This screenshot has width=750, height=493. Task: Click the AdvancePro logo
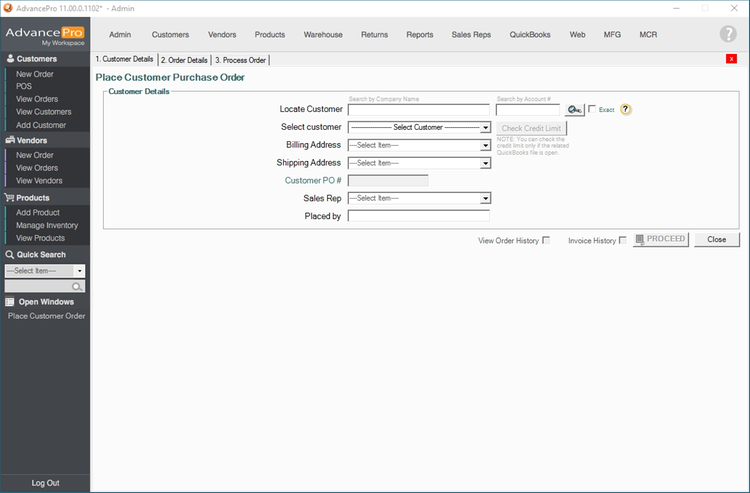(44, 33)
